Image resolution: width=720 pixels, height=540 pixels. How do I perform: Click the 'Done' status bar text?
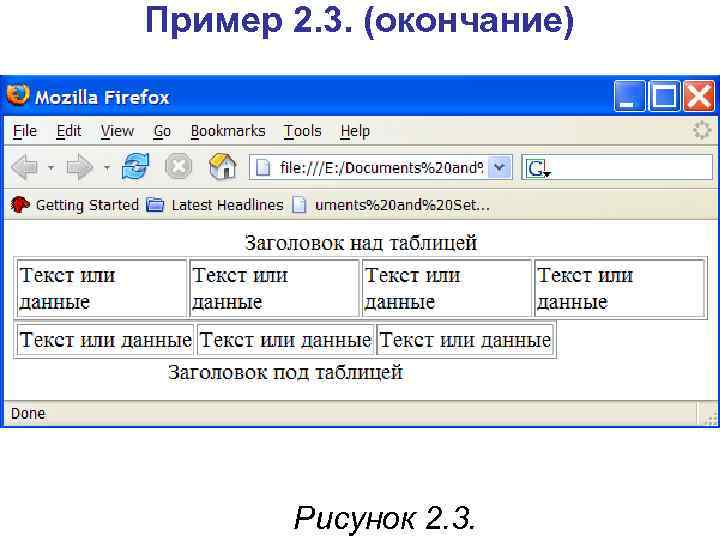point(28,414)
